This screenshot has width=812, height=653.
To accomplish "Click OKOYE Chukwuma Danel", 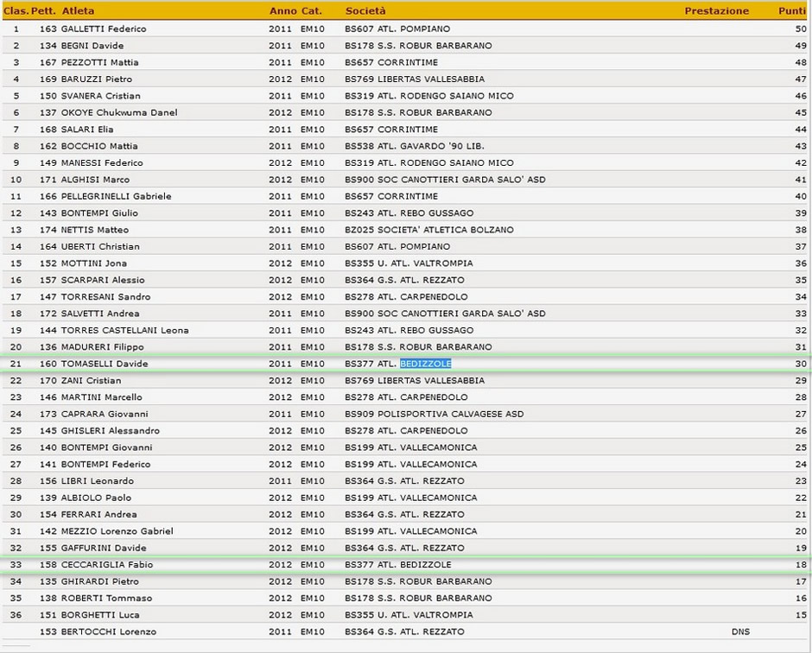I will pos(119,112).
